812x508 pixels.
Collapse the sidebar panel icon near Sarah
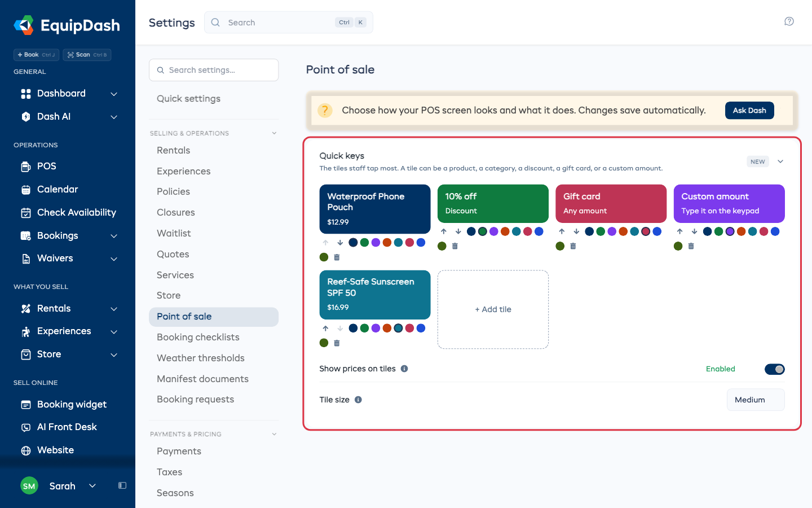click(122, 485)
